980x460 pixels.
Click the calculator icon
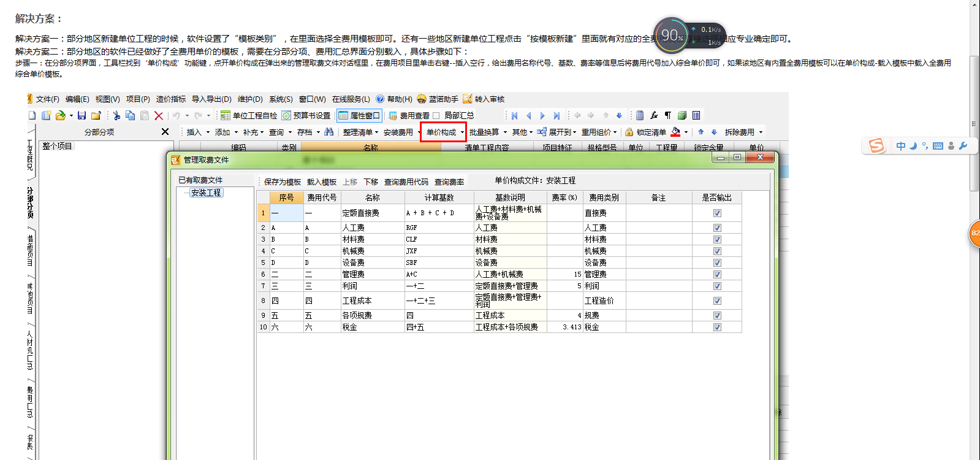pyautogui.click(x=640, y=115)
